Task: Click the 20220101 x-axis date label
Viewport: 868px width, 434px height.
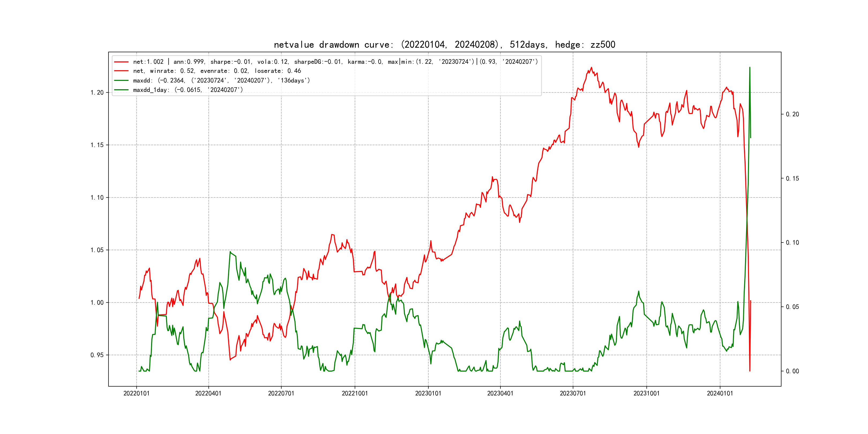Action: (x=136, y=393)
